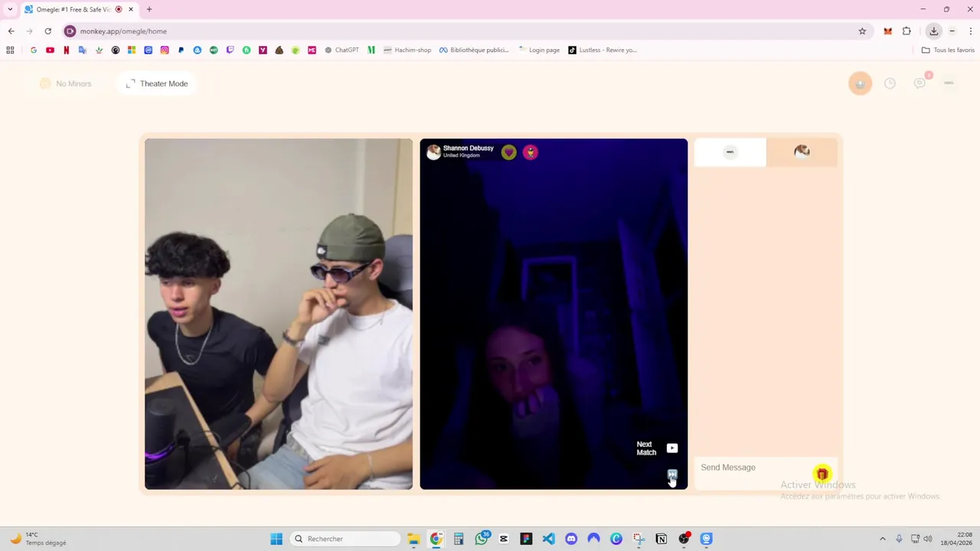Click the skip icon under Next Match
Screen dimensions: 980x551
672,474
